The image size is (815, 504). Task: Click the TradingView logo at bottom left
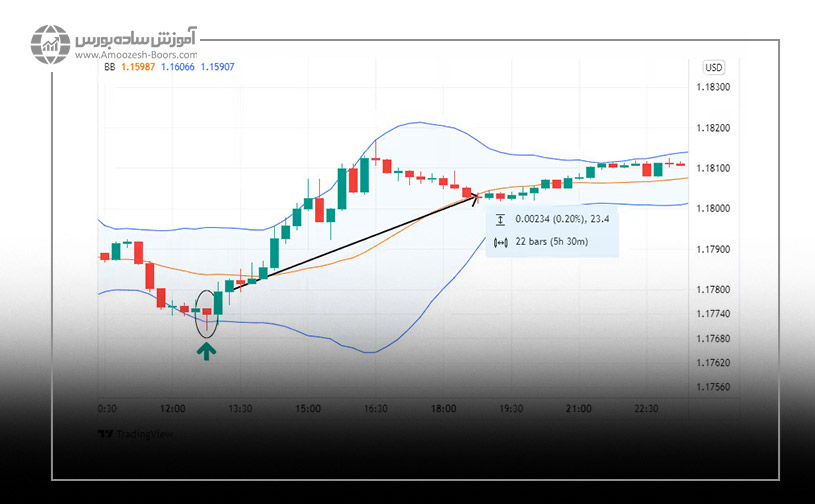(x=132, y=434)
